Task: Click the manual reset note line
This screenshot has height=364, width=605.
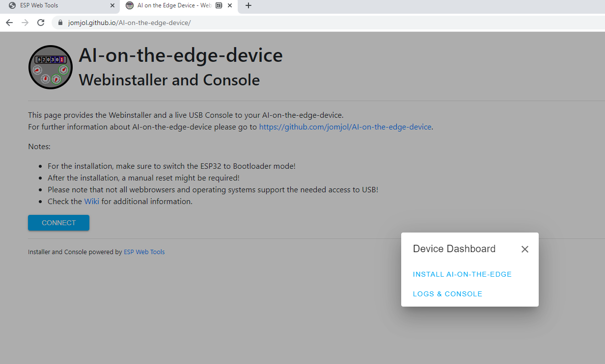Action: (x=143, y=178)
